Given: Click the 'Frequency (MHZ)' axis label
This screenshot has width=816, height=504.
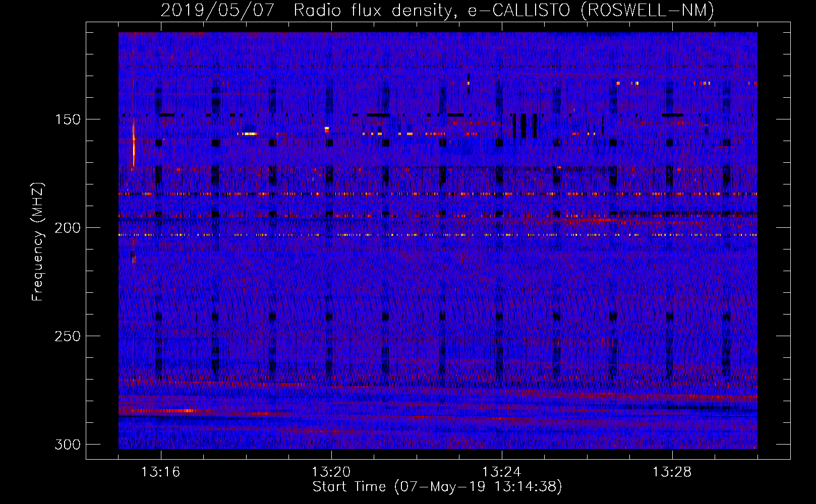Looking at the screenshot, I should tap(38, 242).
